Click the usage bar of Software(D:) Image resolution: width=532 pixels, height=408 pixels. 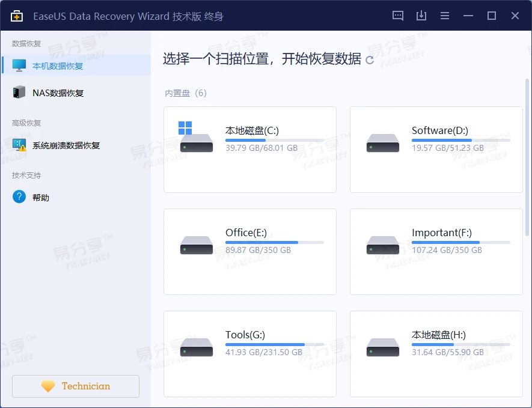click(460, 140)
